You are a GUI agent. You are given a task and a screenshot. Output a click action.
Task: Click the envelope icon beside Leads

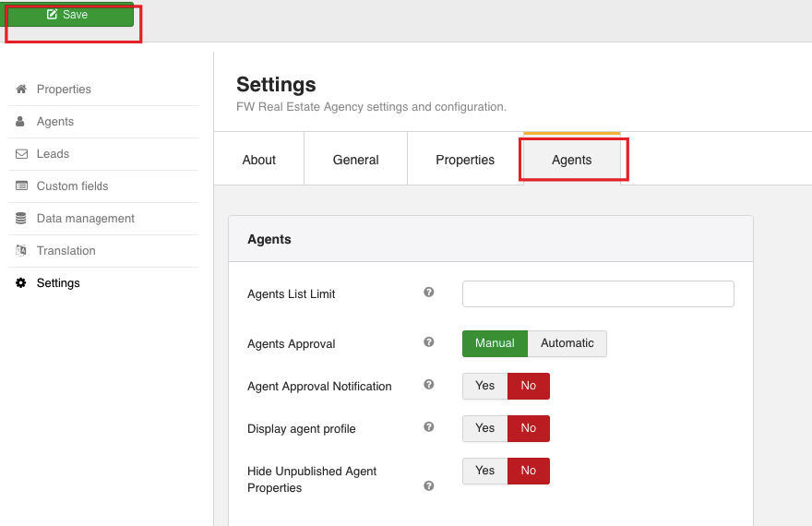point(21,154)
